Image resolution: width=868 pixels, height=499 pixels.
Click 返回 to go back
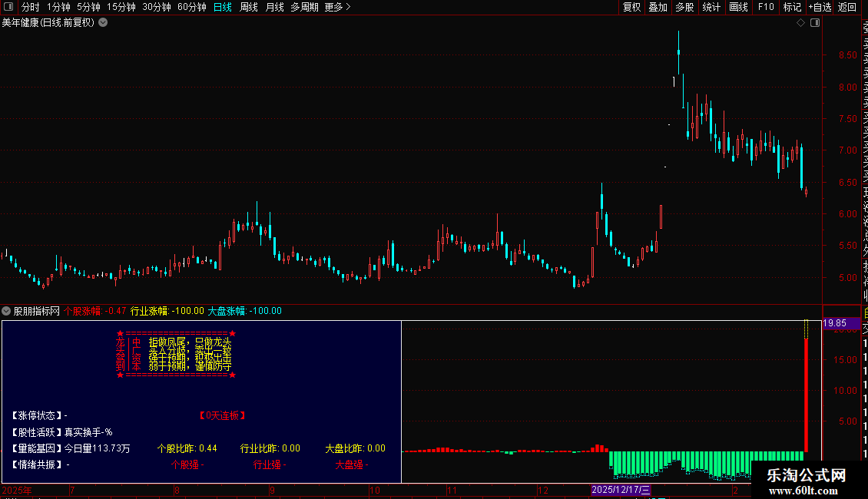[847, 7]
